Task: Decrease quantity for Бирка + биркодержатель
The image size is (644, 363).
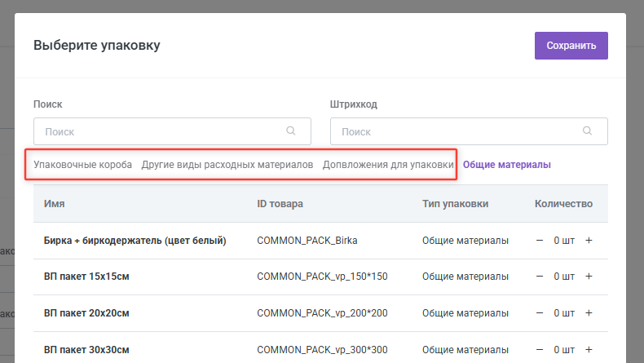Action: [539, 241]
